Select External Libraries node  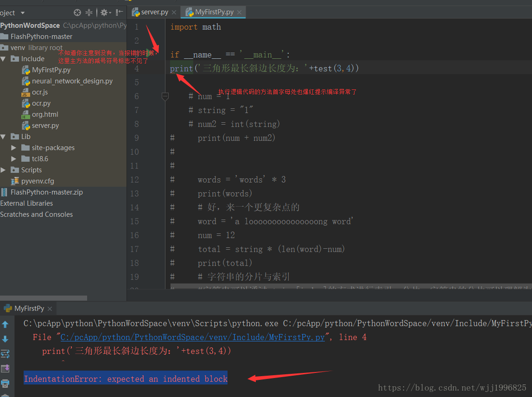coord(26,203)
